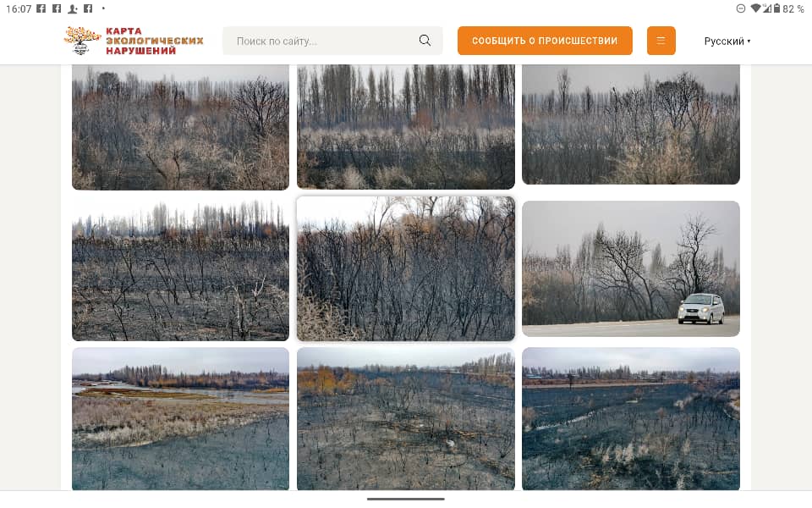The image size is (812, 508).
Task: Open the bottom middle photo with yellow trees
Action: pyautogui.click(x=405, y=419)
